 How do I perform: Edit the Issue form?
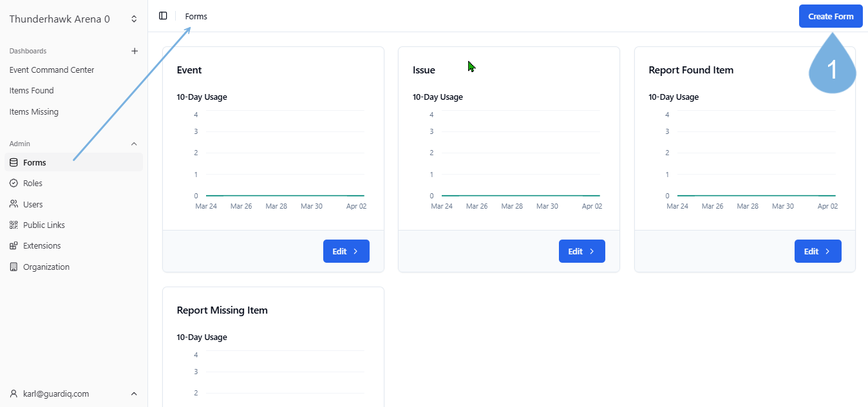click(x=581, y=251)
